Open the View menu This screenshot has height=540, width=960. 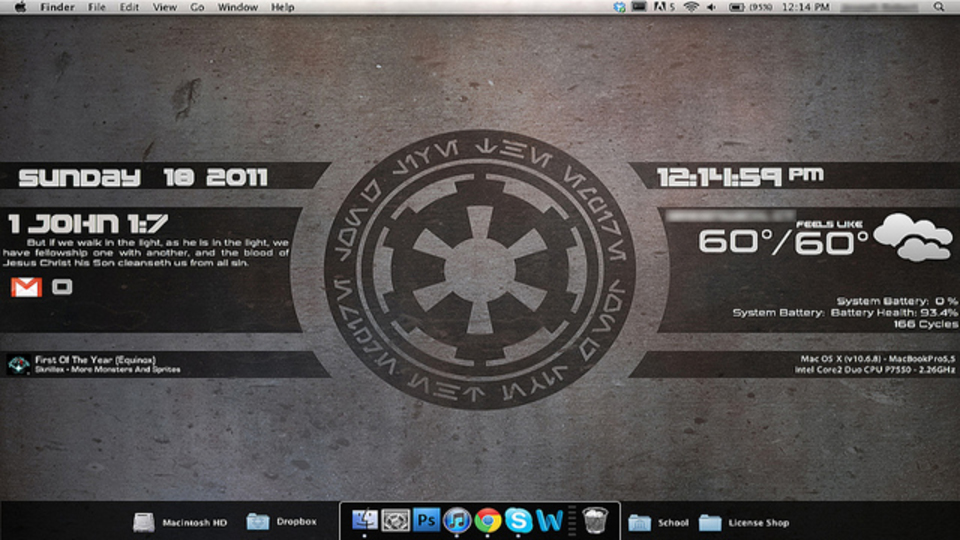point(164,7)
